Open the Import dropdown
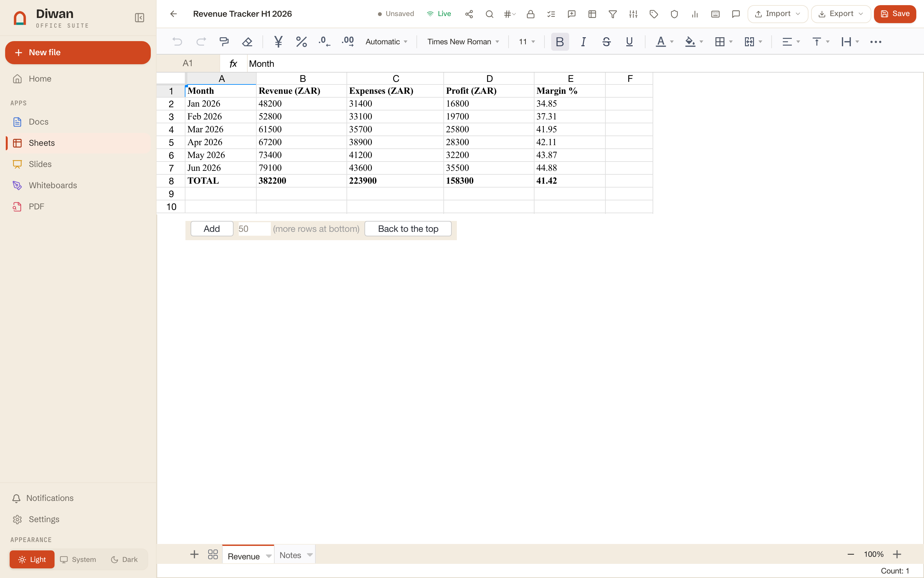 pos(777,14)
